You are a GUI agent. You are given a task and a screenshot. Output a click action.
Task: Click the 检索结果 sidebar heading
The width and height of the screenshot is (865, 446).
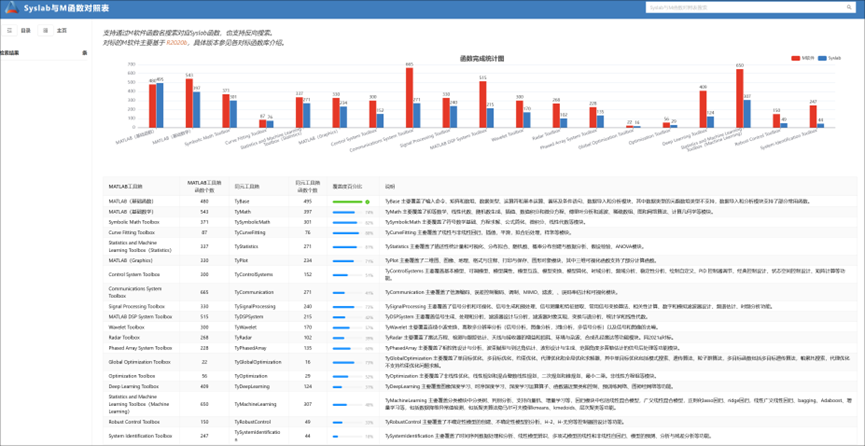tap(9, 52)
